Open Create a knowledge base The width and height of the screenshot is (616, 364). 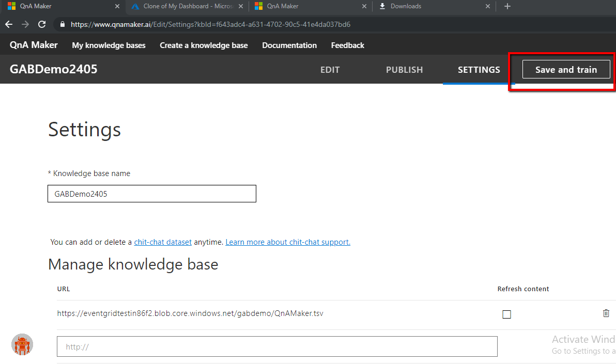[x=204, y=45]
